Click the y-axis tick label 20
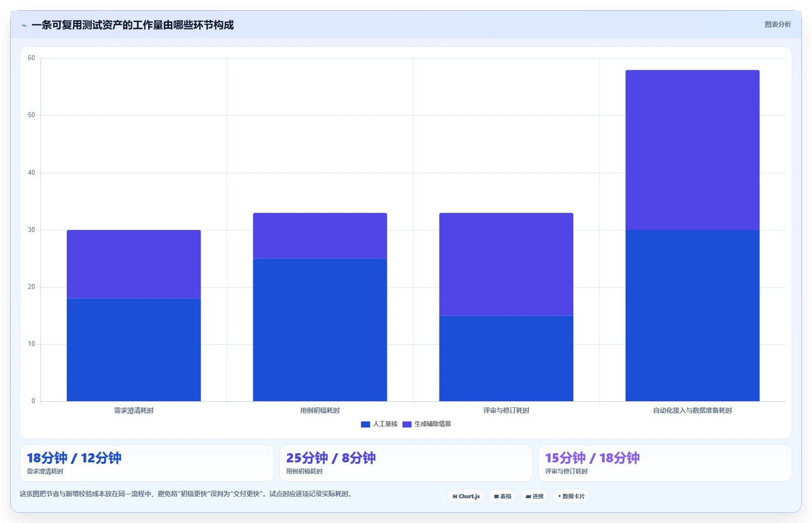The height and width of the screenshot is (523, 812). (31, 287)
